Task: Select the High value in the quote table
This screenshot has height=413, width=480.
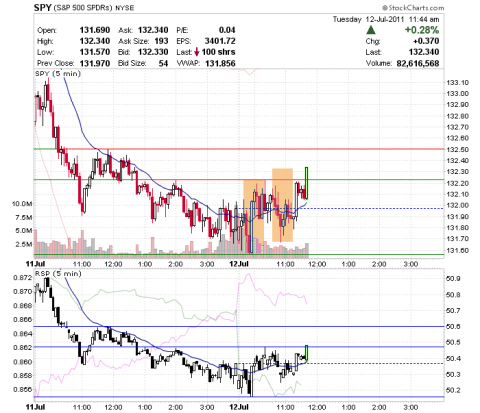Action: click(95, 41)
